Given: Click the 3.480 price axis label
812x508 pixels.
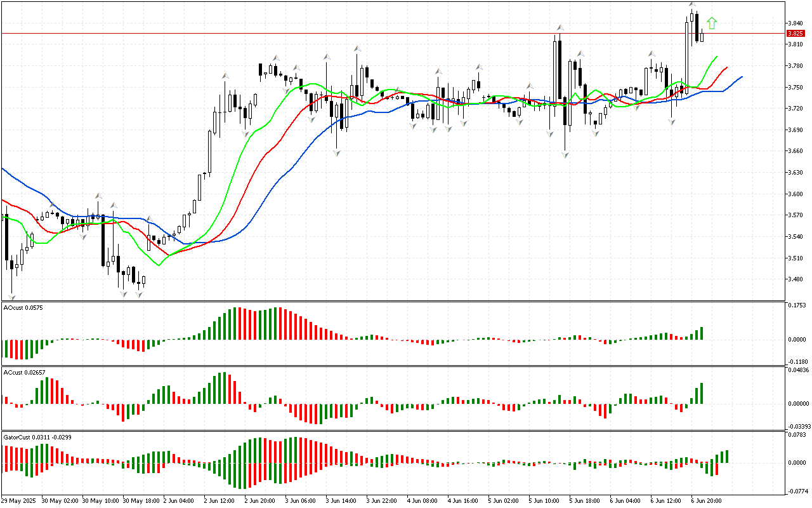Looking at the screenshot, I should [795, 279].
